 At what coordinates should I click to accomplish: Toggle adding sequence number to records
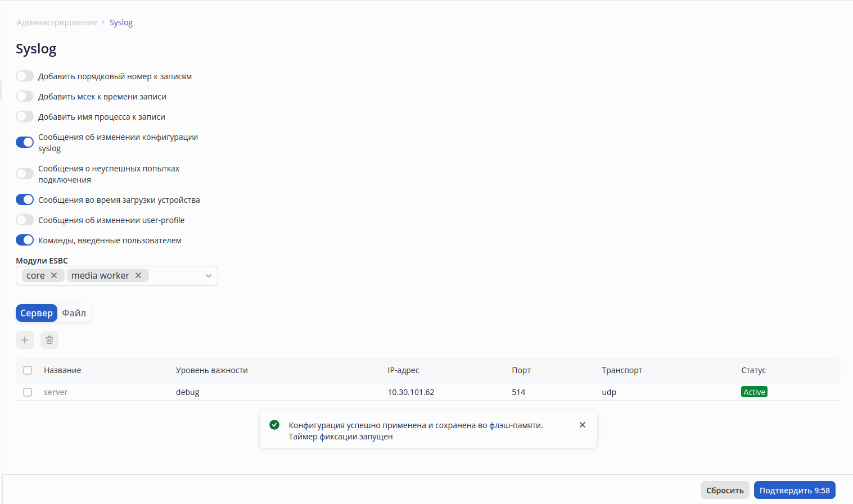point(25,76)
